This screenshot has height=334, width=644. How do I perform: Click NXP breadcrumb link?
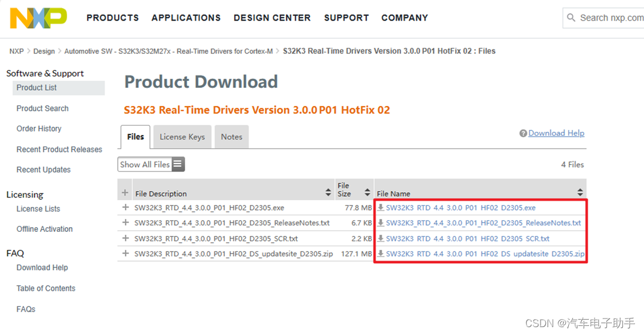pyautogui.click(x=17, y=51)
